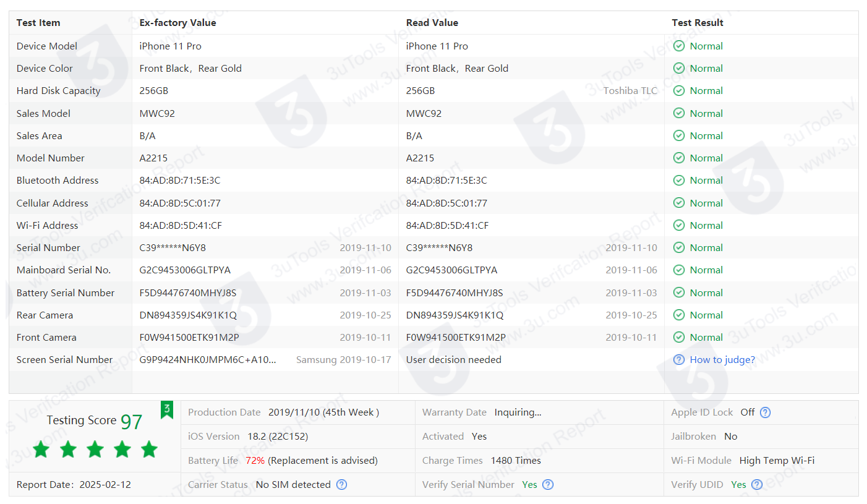Viewport: 867px width, 504px height.
Task: Click Jailbroken 'No' value
Action: pos(731,437)
